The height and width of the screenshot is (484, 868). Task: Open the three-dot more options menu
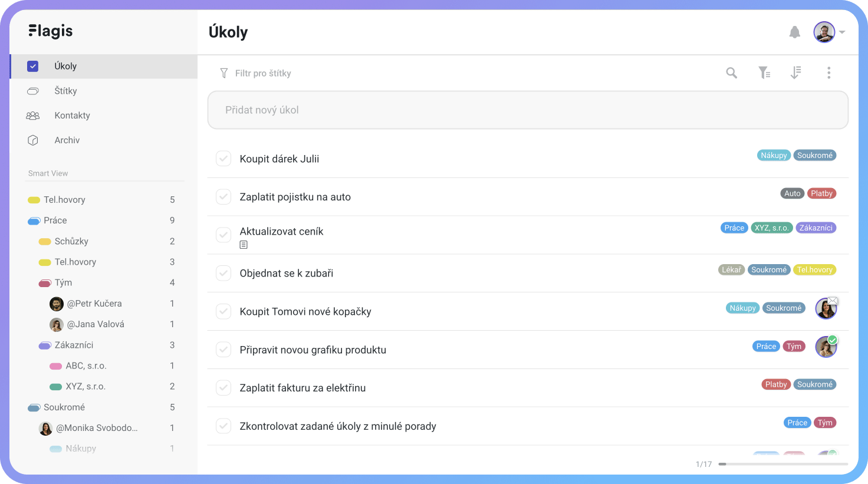point(828,73)
